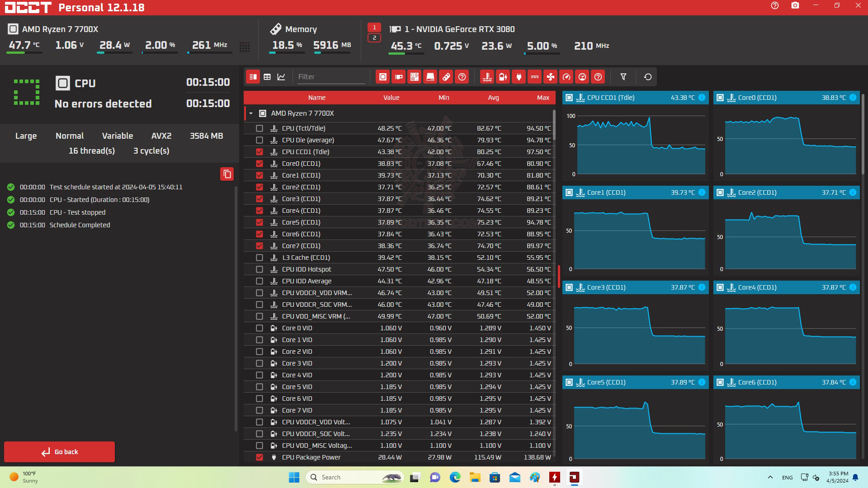Enable the CPU (Tctl/Tdie) checkbox
868x488 pixels.
(x=259, y=128)
